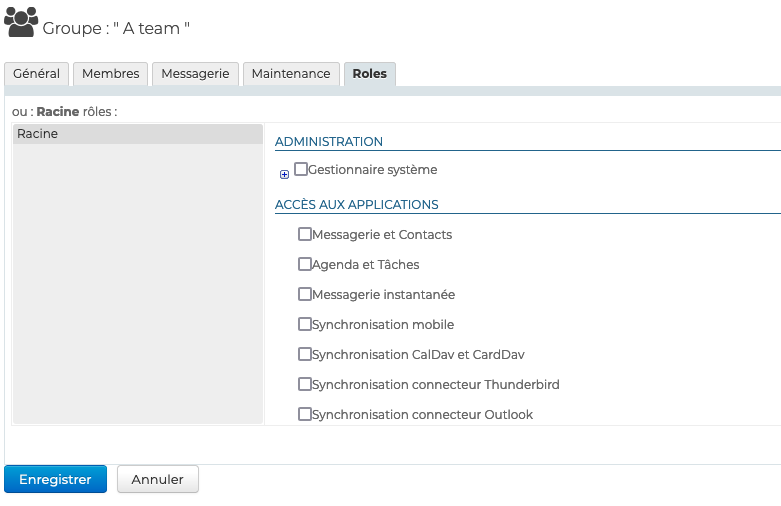Select Racine in the organizational unit list

(137, 134)
